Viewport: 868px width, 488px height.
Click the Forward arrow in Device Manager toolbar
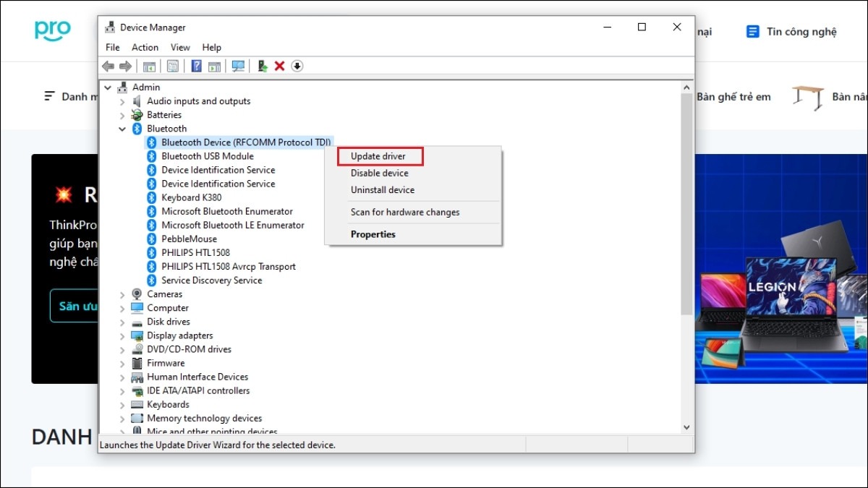pyautogui.click(x=125, y=67)
